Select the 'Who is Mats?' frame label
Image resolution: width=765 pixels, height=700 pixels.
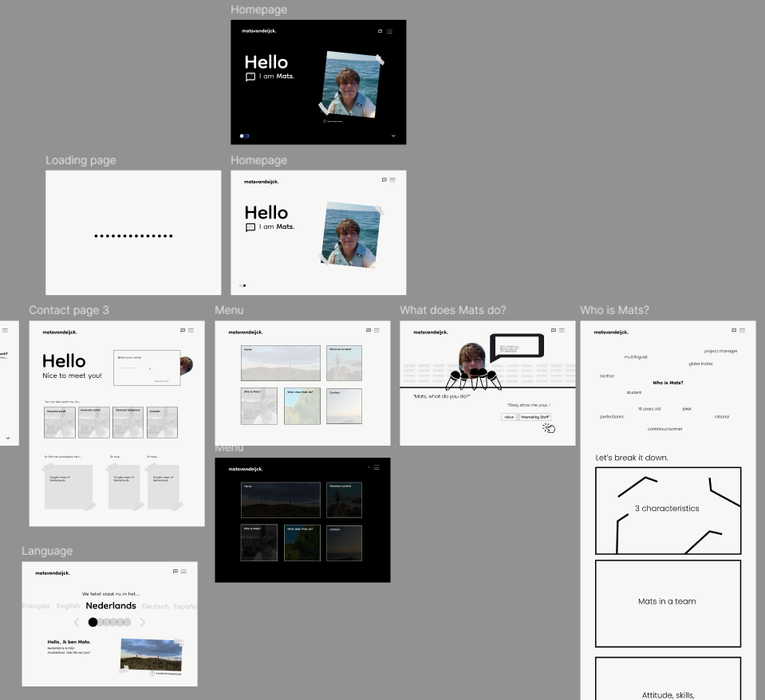(614, 310)
